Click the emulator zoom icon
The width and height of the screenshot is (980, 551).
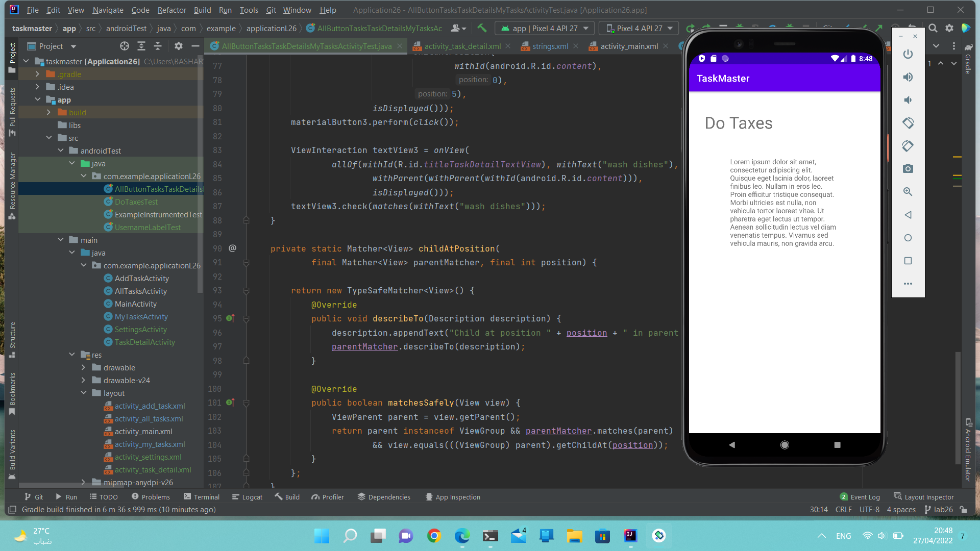pyautogui.click(x=908, y=192)
